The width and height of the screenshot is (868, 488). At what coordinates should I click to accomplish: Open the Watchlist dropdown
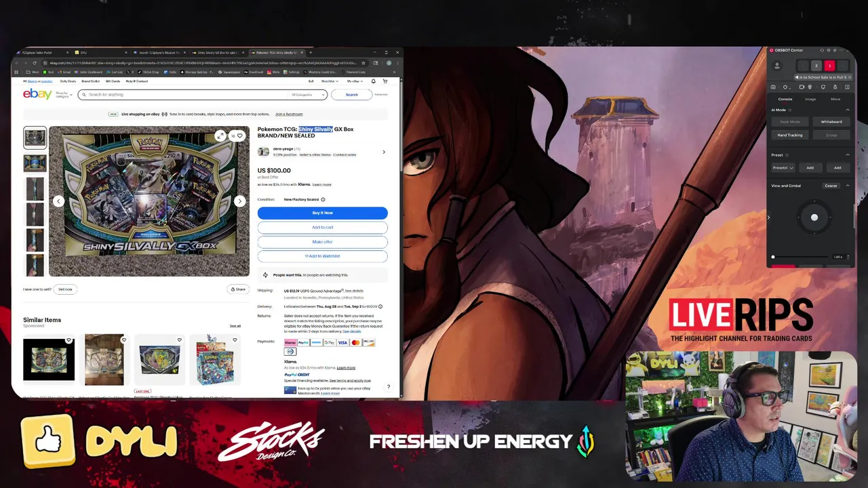330,81
